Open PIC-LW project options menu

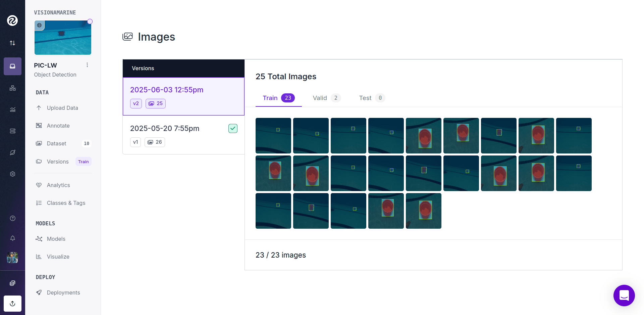(87, 65)
